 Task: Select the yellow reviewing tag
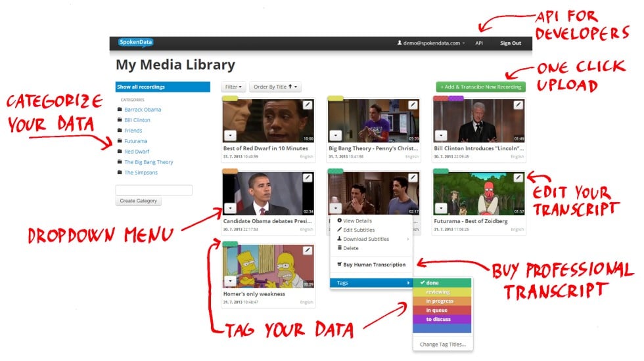(442, 291)
